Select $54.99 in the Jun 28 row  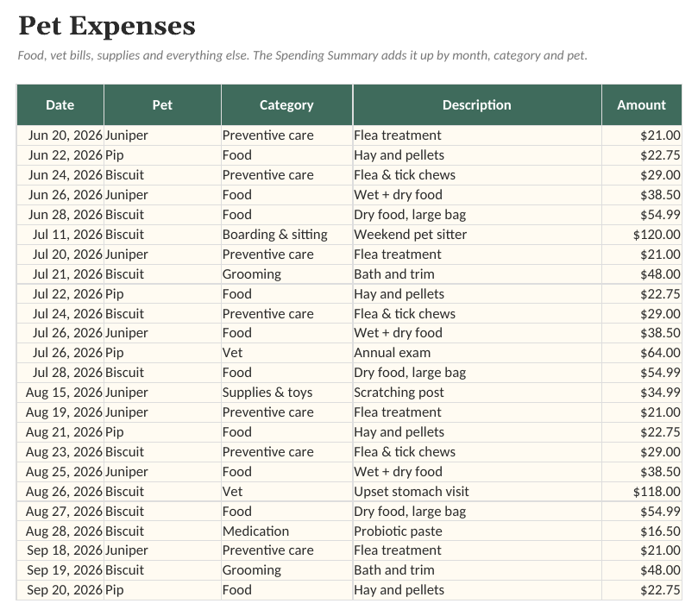point(641,215)
